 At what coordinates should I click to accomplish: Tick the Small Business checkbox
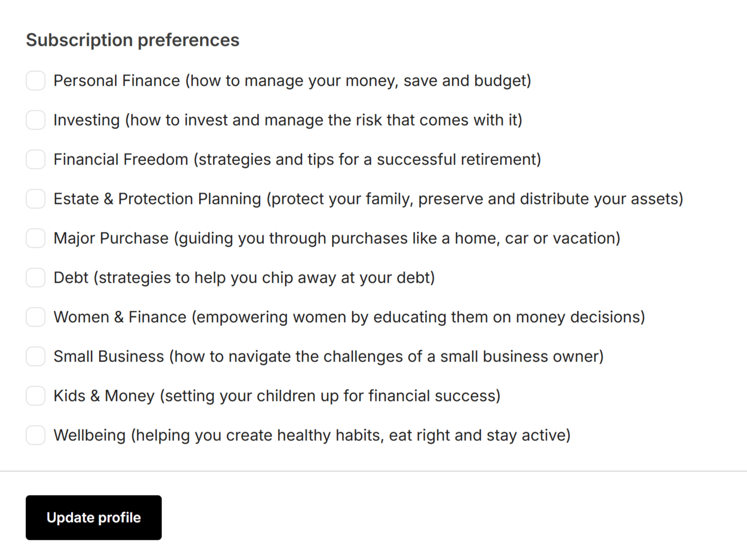35,357
